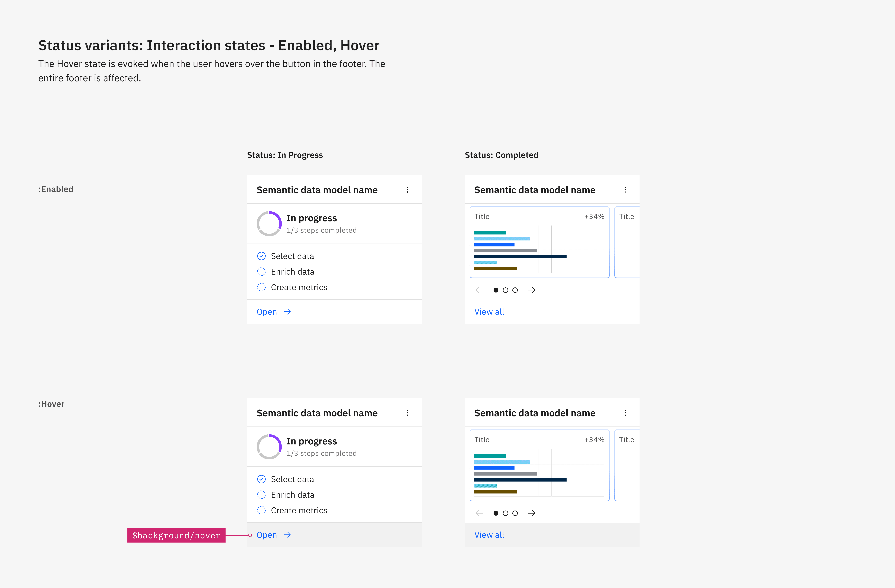Select last pagination dot in Hover Completed card
This screenshot has width=895, height=588.
515,513
